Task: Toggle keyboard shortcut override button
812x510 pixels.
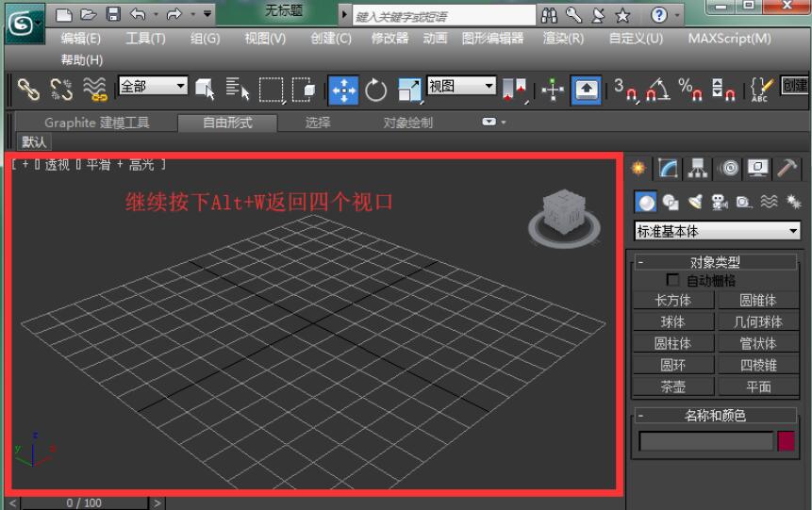Action: click(x=586, y=90)
